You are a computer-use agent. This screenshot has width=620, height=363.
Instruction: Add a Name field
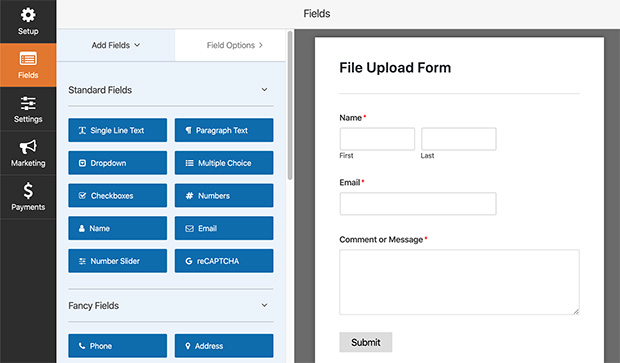[x=117, y=228]
